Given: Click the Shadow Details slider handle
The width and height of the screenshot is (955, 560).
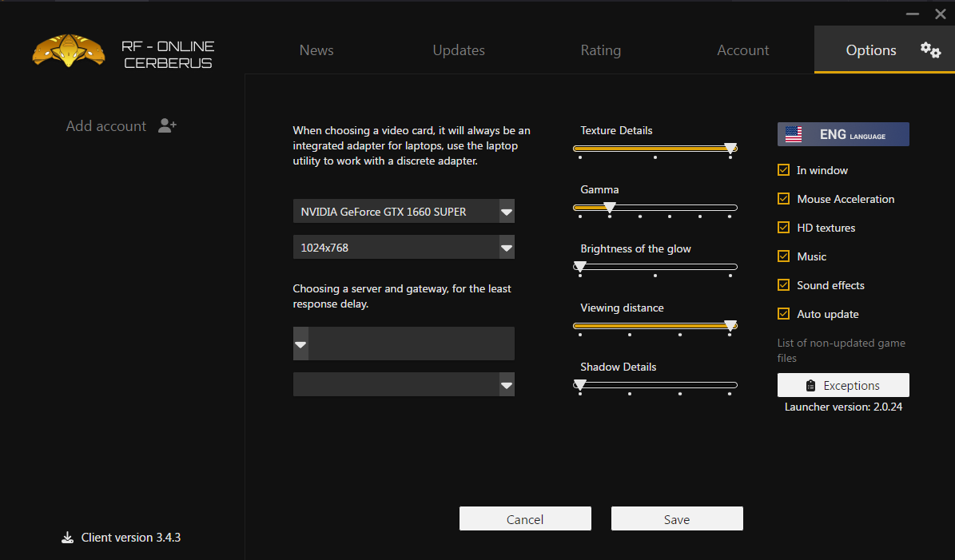Looking at the screenshot, I should tap(580, 384).
